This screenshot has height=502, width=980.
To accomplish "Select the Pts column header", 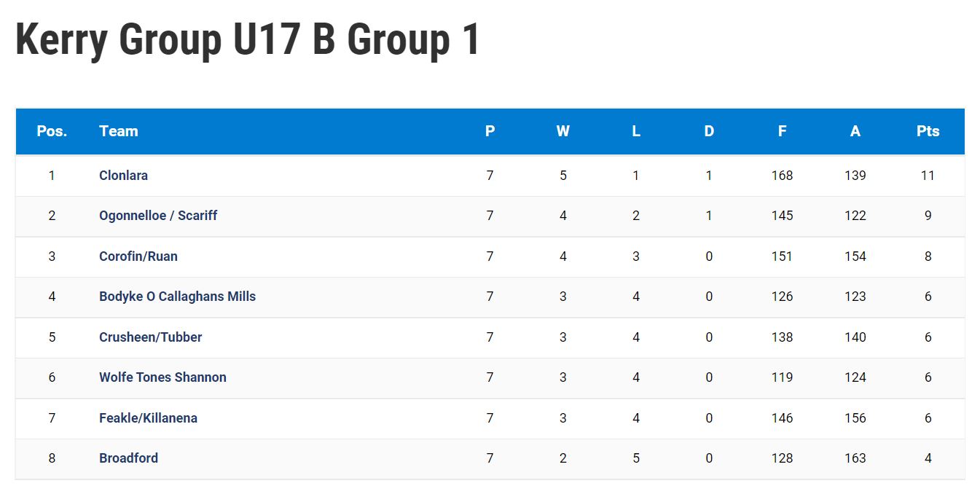I will pyautogui.click(x=928, y=131).
